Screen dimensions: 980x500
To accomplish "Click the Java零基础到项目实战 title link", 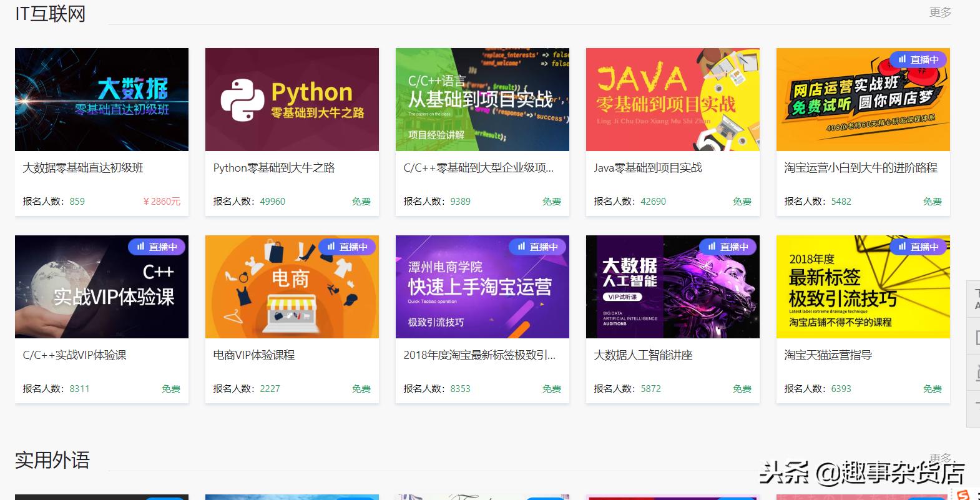I will 648,168.
